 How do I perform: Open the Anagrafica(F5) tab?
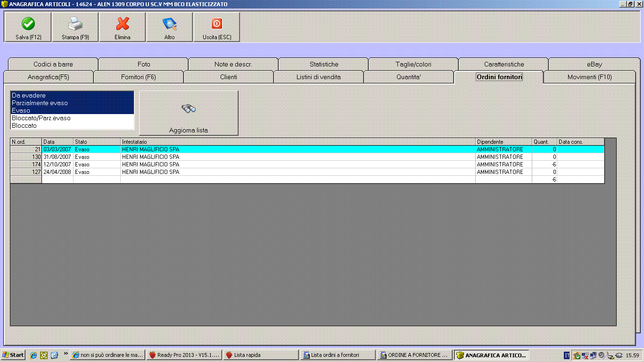tap(49, 77)
